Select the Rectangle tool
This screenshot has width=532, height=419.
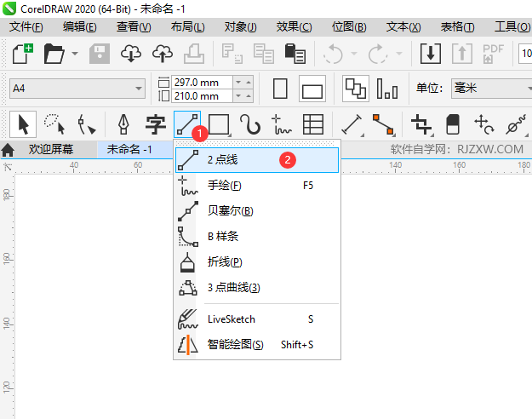[x=219, y=124]
